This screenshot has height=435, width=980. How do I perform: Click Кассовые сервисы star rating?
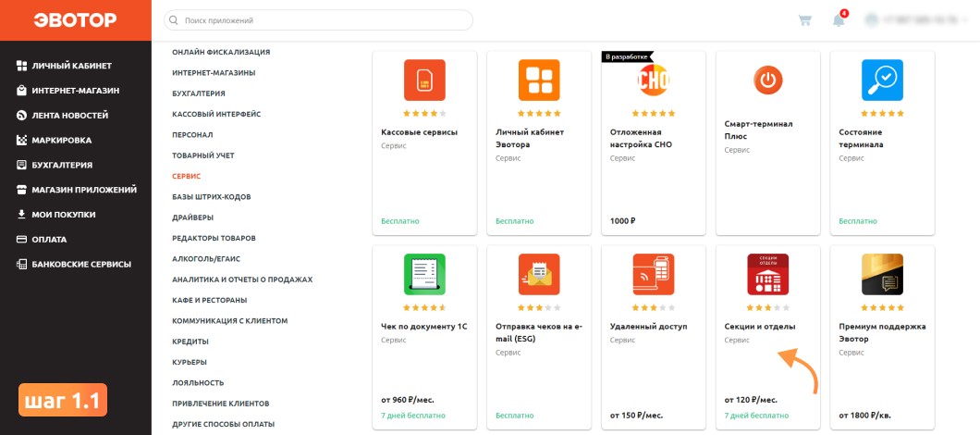coord(424,114)
